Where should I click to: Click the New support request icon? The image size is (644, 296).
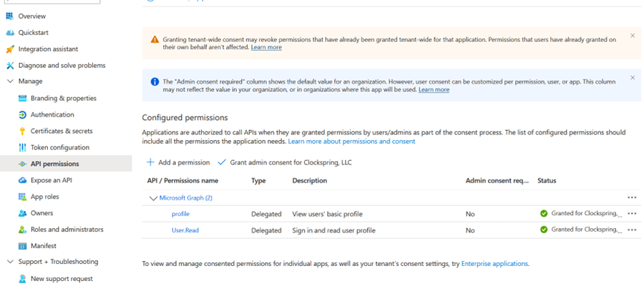coord(23,279)
